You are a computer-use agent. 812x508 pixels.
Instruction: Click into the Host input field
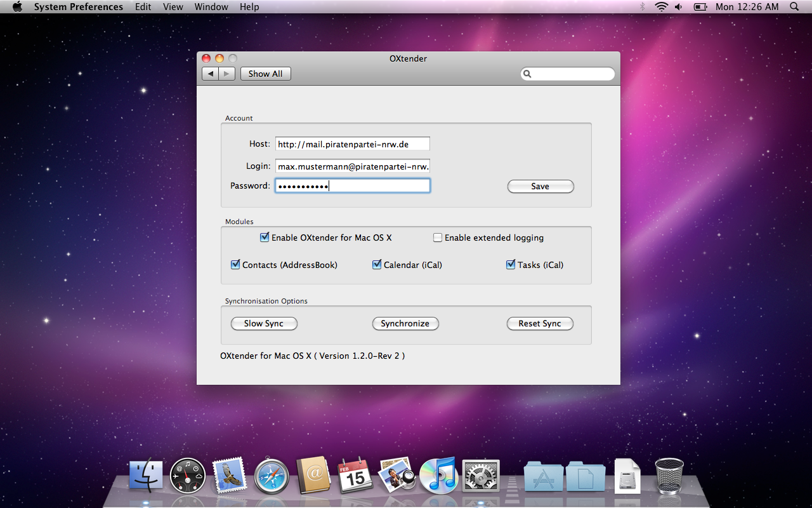pyautogui.click(x=352, y=144)
